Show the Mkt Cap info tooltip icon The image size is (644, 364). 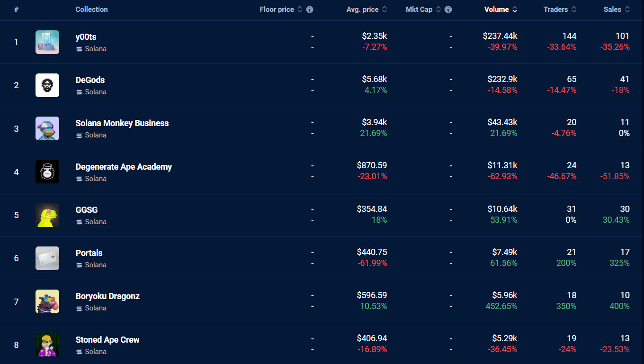[448, 9]
